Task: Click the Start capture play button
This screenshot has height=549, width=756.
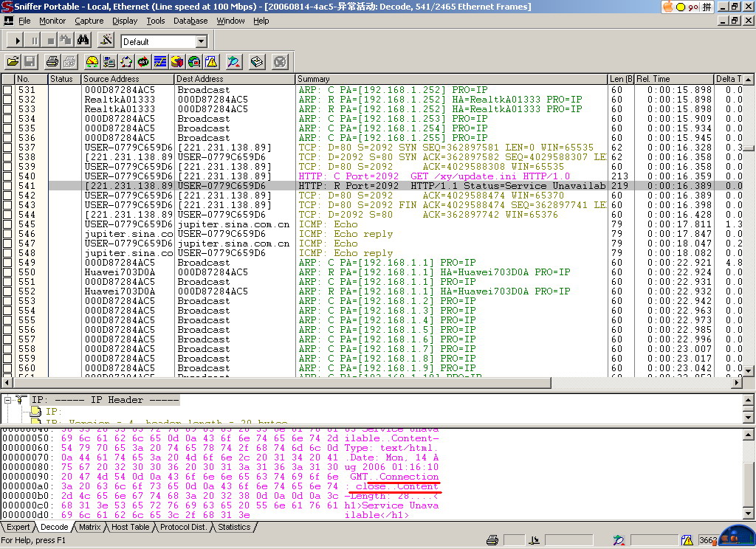Action: point(17,40)
